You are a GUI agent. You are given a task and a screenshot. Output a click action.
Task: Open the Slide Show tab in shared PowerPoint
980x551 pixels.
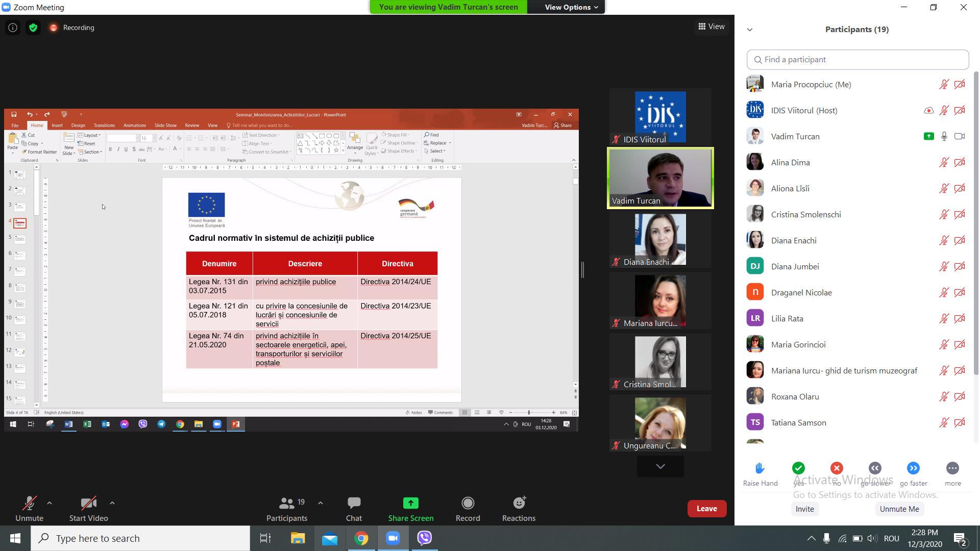pos(165,125)
